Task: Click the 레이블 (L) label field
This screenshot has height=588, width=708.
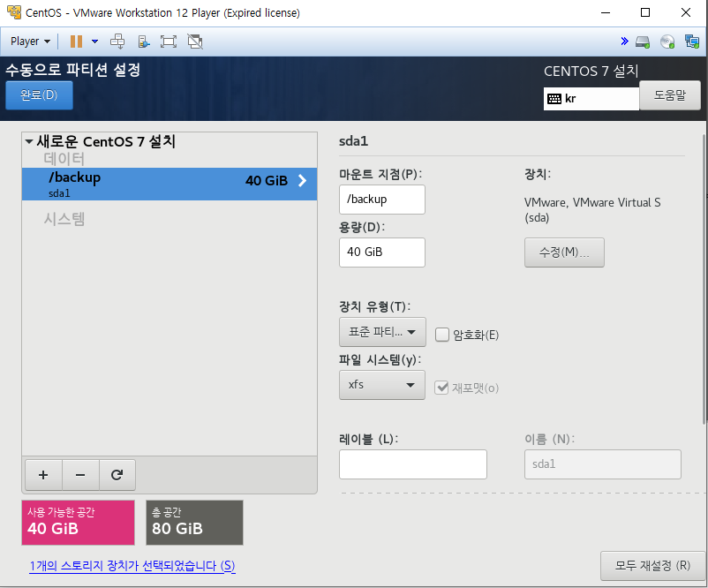Action: [412, 464]
